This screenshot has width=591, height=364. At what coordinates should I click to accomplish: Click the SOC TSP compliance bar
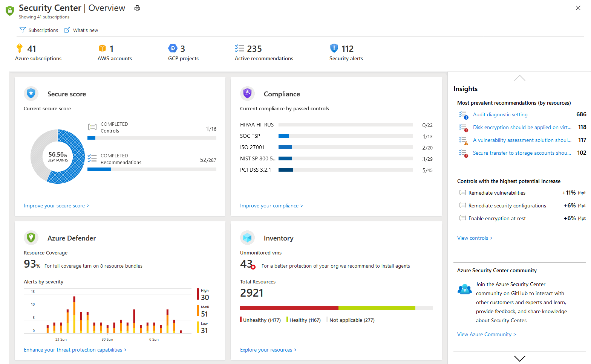tap(345, 136)
